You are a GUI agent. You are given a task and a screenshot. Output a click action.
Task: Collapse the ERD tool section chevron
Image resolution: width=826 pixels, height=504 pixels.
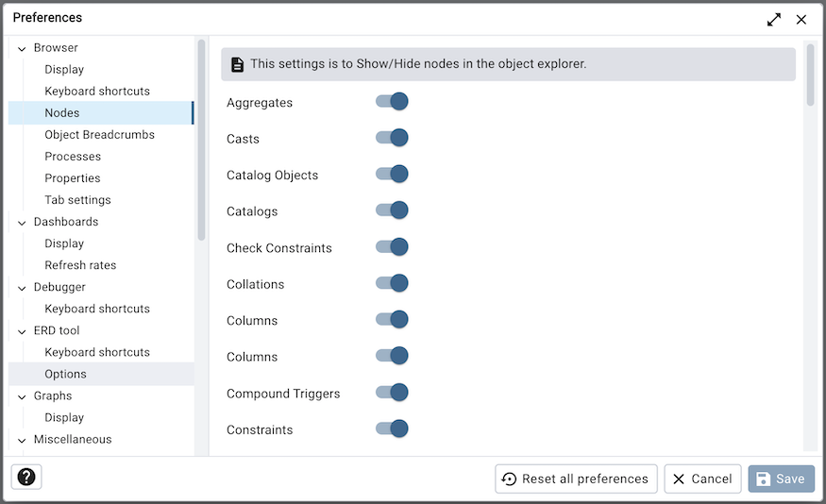click(x=22, y=331)
